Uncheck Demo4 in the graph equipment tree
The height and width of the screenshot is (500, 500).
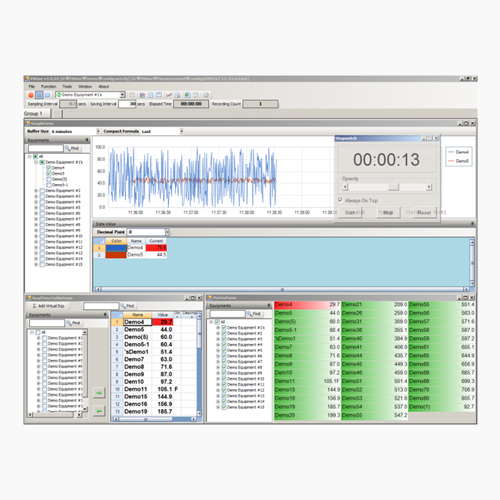pyautogui.click(x=49, y=168)
